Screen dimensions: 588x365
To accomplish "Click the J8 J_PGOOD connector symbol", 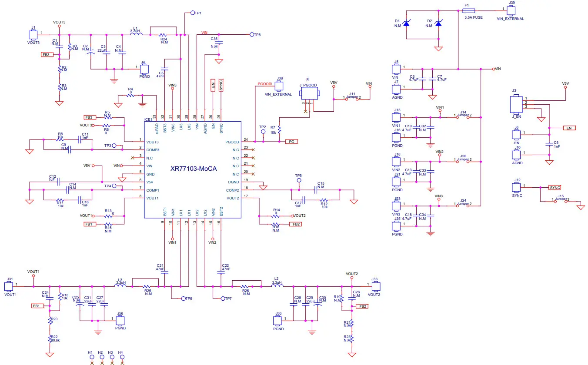I will [x=309, y=92].
